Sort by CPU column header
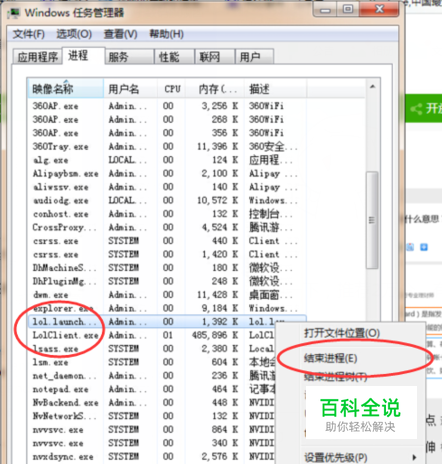 (x=172, y=89)
